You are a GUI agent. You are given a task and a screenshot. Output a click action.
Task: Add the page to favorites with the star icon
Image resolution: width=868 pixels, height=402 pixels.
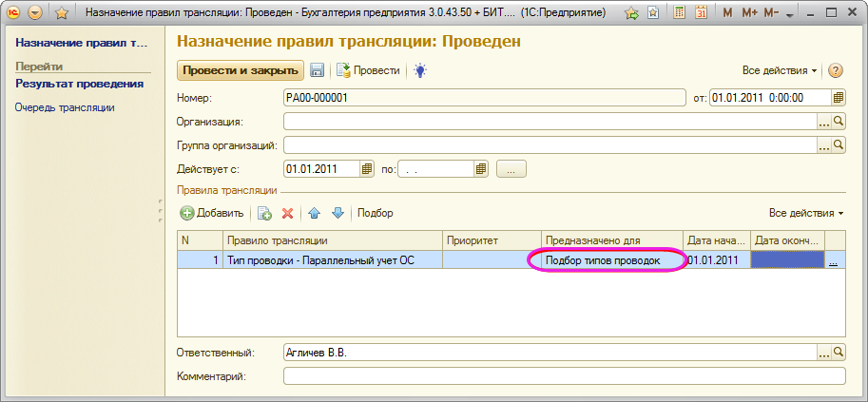(62, 14)
